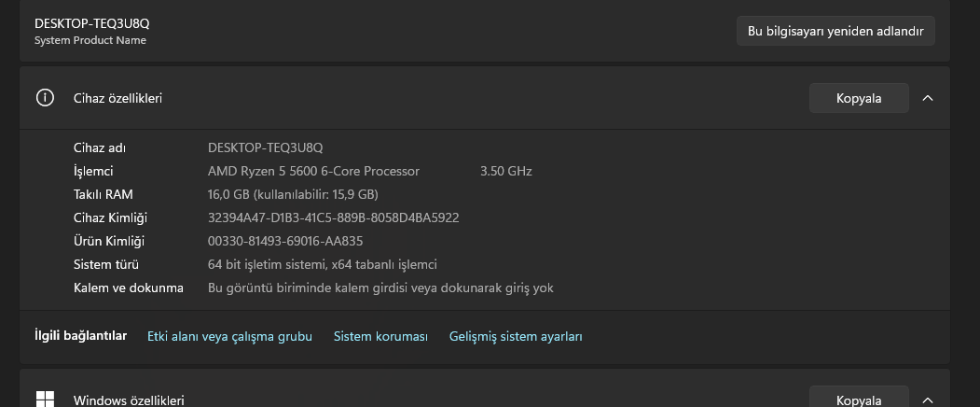Collapse the Windows özellikleri section chevron
The width and height of the screenshot is (980, 407).
pos(927,400)
